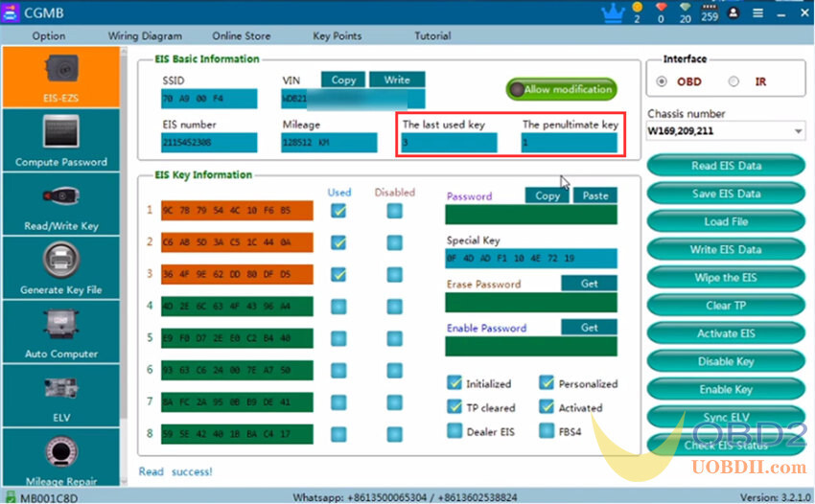This screenshot has width=815, height=504.
Task: Click the SSID input field
Action: (x=209, y=99)
